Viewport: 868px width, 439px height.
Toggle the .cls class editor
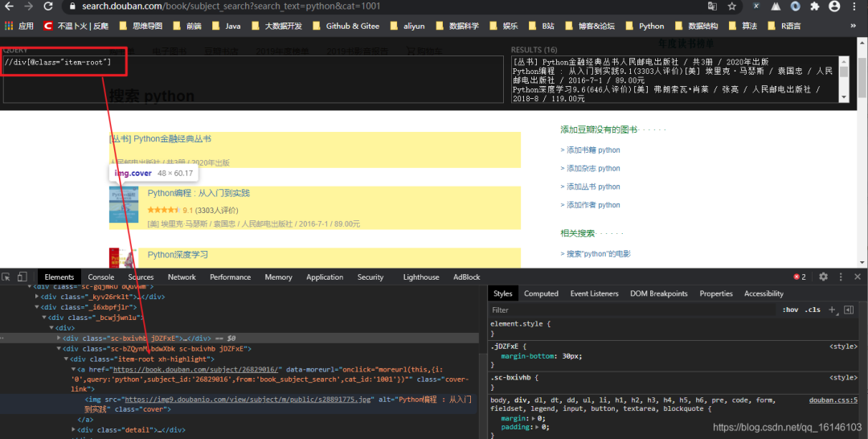813,310
